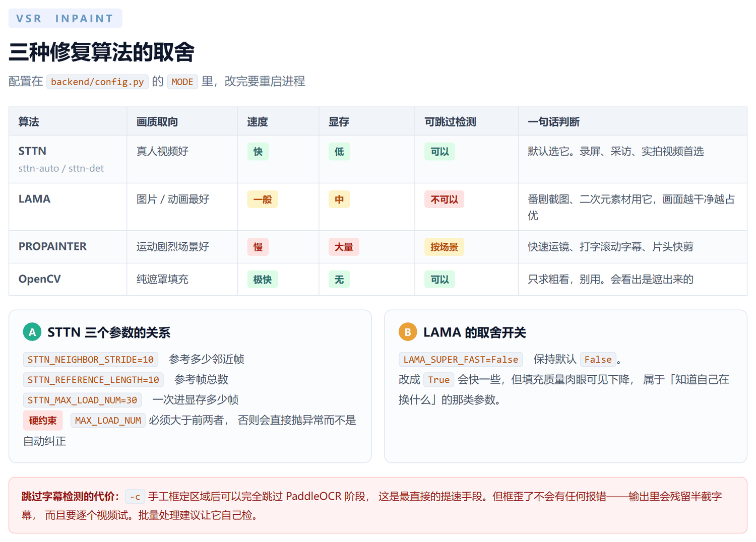
Task: Click the 不可以 badge in LAMA row
Action: coord(444,199)
